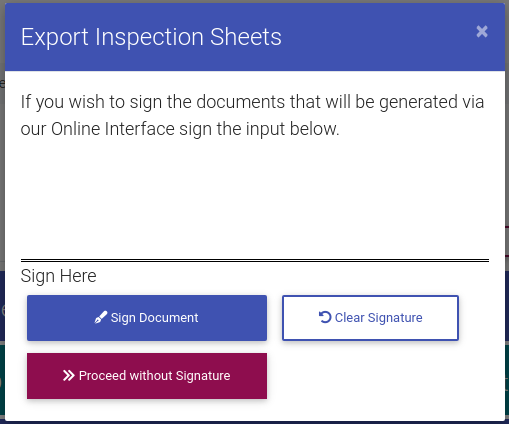The height and width of the screenshot is (424, 509).
Task: Click the empty area right of Proceed button
Action: coord(370,376)
